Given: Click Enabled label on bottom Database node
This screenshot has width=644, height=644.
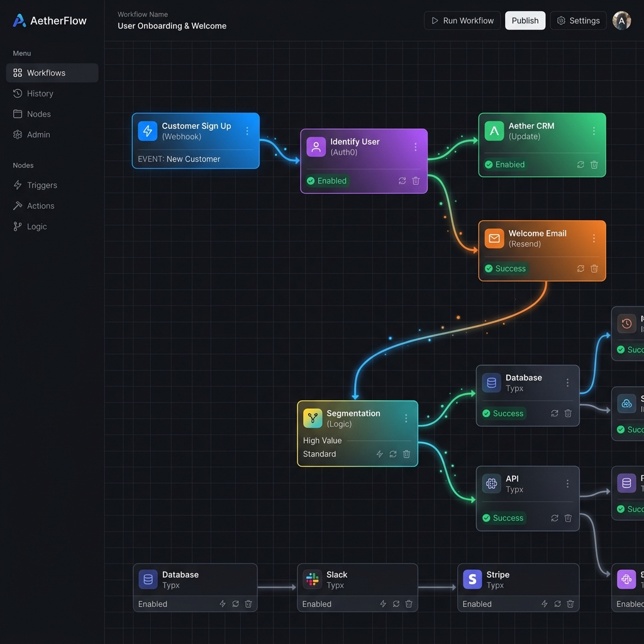Looking at the screenshot, I should [x=152, y=604].
